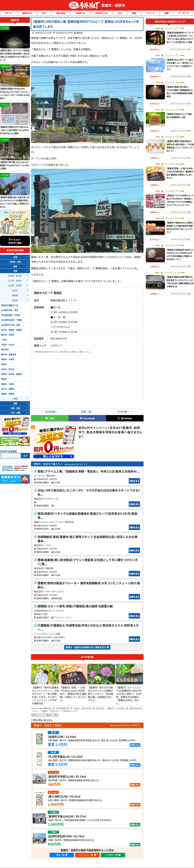Collapse the 中部 region menu

click(15, 271)
